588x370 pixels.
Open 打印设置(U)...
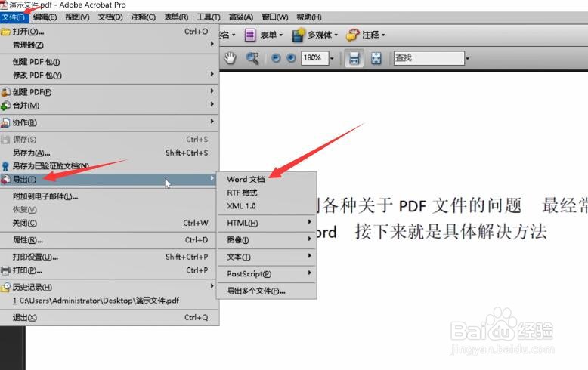(x=110, y=257)
